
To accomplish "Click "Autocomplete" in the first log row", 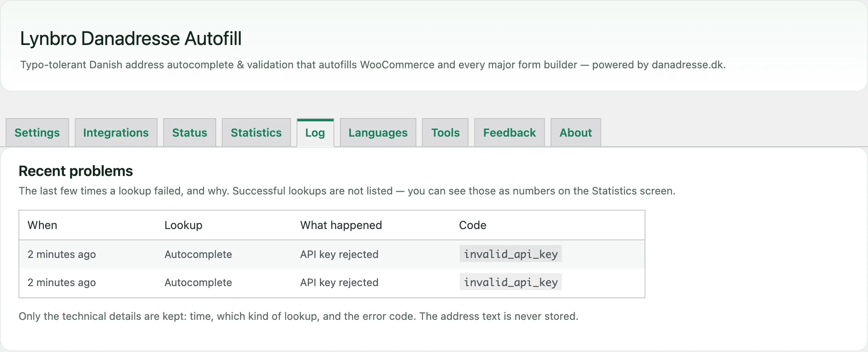I will [198, 254].
